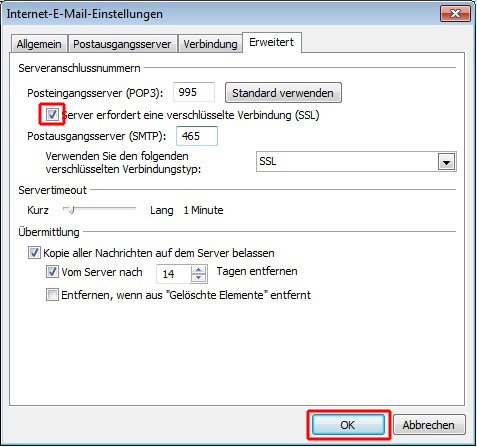Screen dimensions: 477x447
Task: Toggle Kopie aller Nachrichten auf dem Server belassen
Action: click(34, 253)
